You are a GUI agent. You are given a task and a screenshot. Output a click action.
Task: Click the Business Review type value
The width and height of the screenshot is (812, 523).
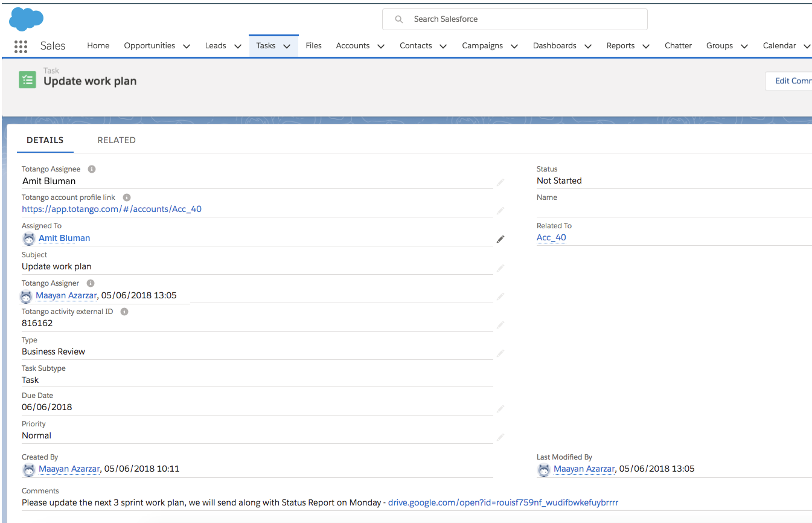[53, 352]
